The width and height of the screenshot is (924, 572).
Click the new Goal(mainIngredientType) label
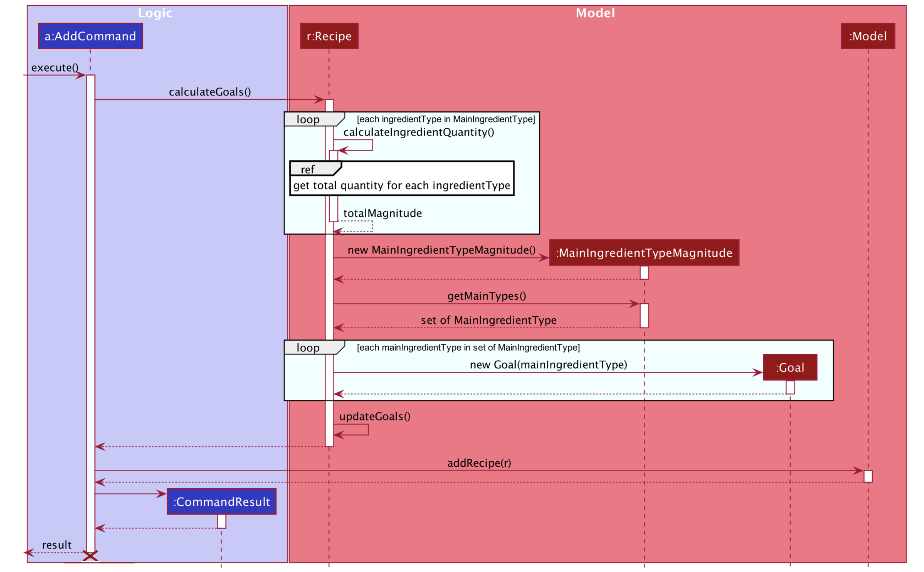pyautogui.click(x=549, y=365)
